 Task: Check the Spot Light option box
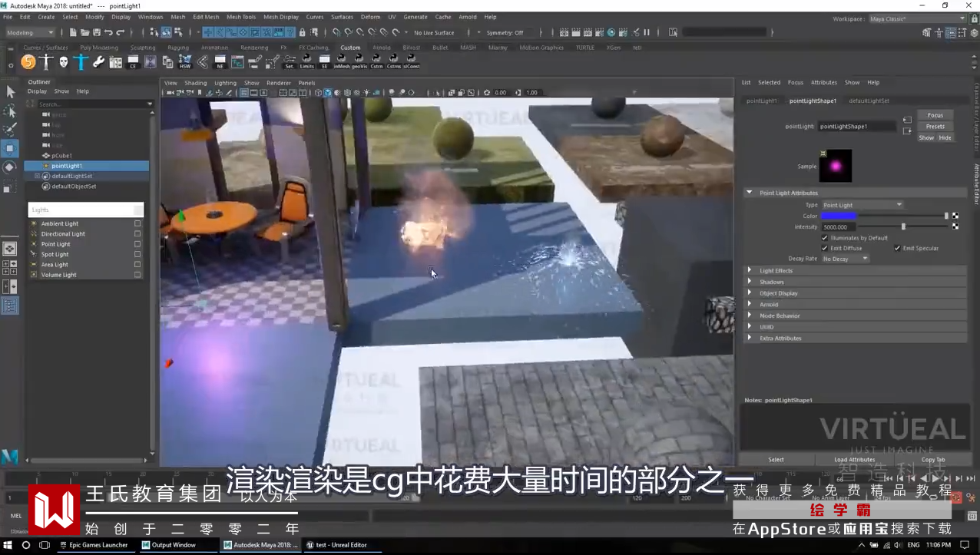click(x=137, y=254)
